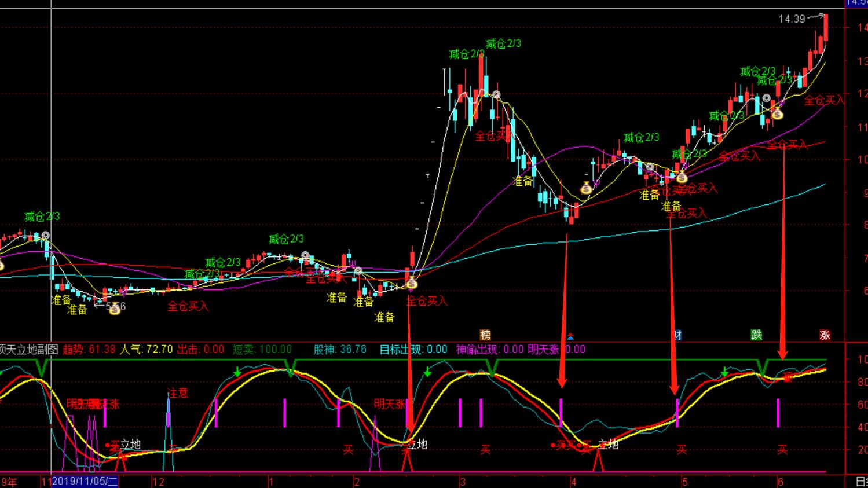Image resolution: width=868 pixels, height=488 pixels.
Task: Click the 出击: 0.00 indicator value
Action: coord(200,349)
